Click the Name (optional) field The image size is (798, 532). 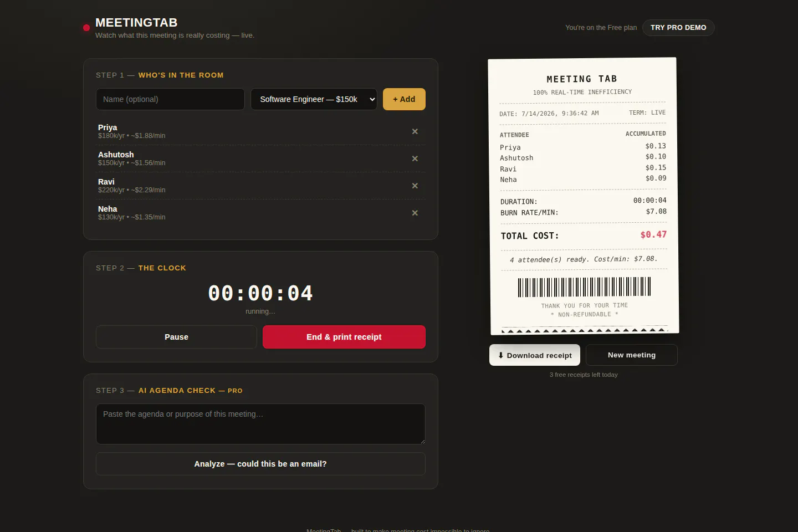(x=170, y=99)
